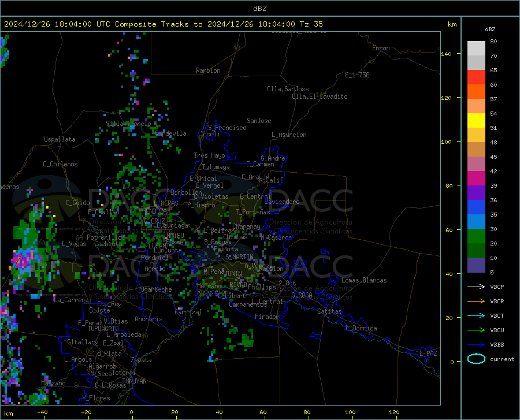Screen dimensions: 520x420
Task: Click the Ugarteche map label
Action: [x=156, y=289]
